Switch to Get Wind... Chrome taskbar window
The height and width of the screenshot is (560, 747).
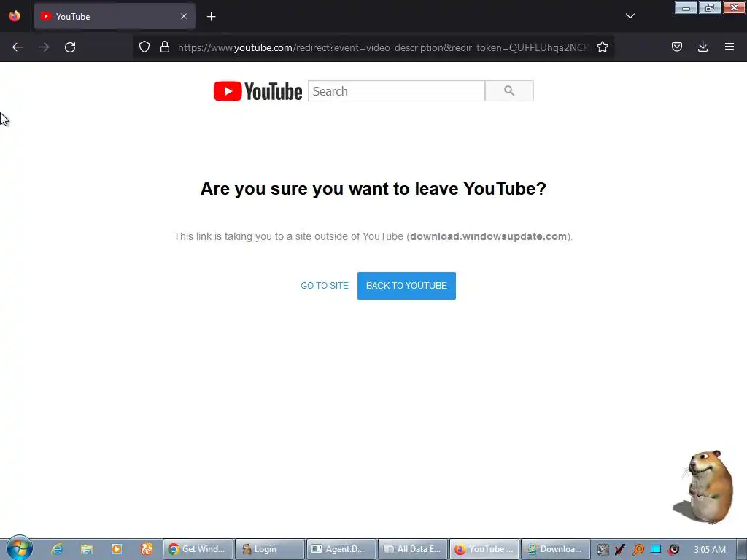(x=198, y=549)
